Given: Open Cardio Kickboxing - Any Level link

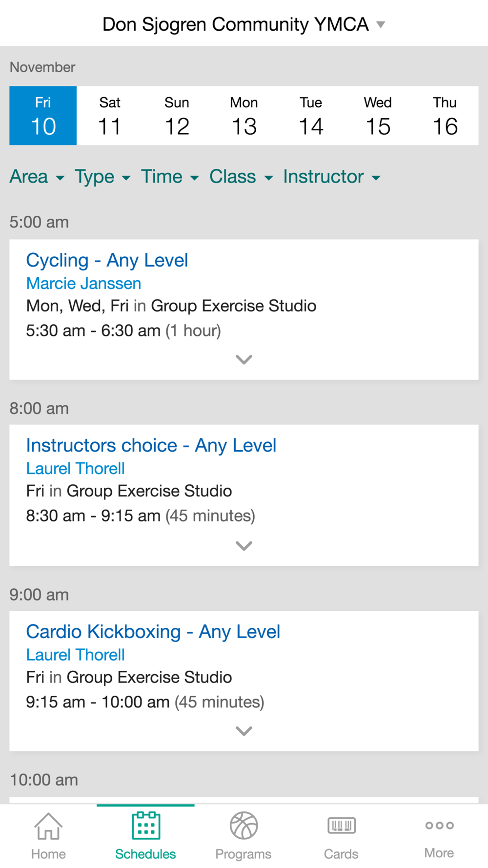Looking at the screenshot, I should coord(153,632).
